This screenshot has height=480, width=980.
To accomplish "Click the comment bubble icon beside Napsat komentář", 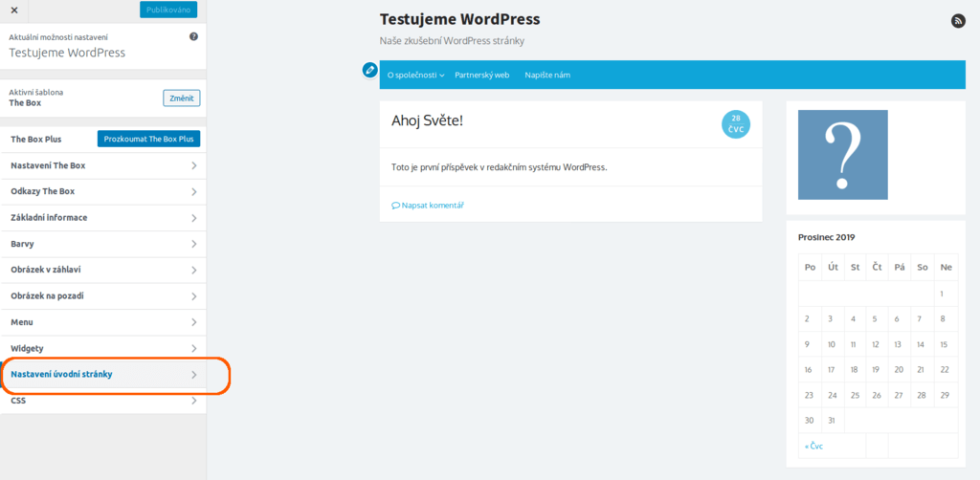I will point(395,205).
